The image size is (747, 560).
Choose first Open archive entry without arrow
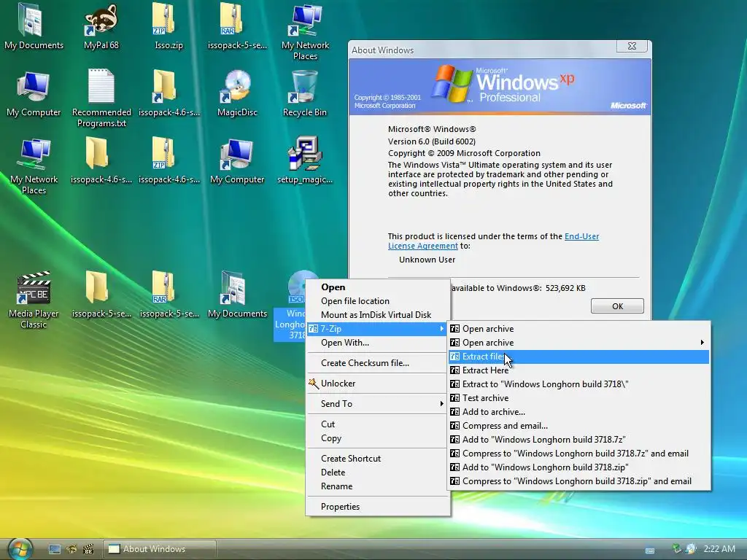(x=578, y=329)
